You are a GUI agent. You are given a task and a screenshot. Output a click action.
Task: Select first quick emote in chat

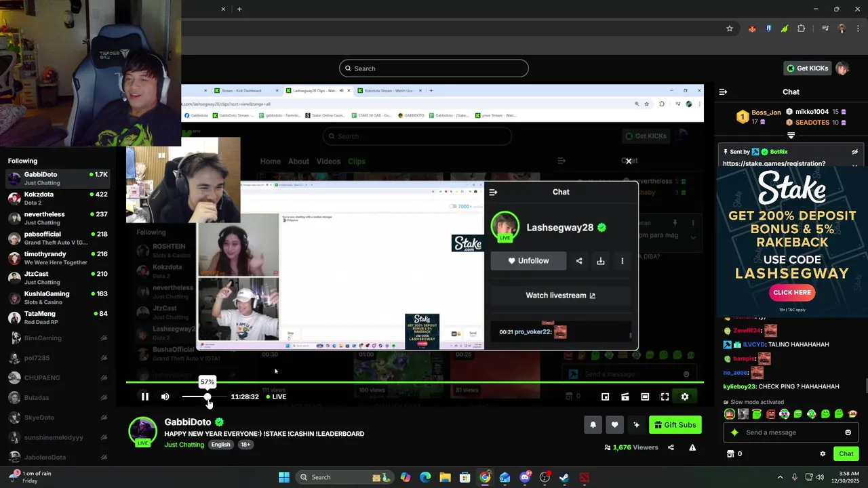(730, 413)
